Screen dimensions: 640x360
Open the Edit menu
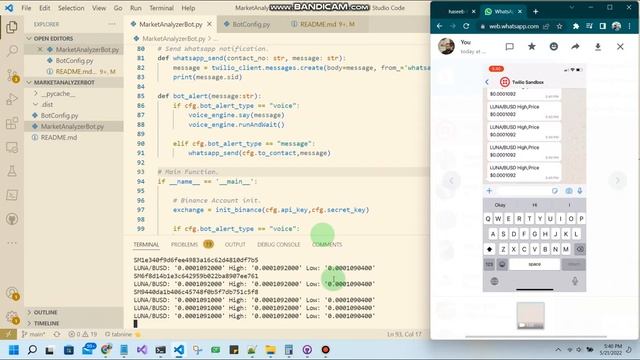coord(44,8)
